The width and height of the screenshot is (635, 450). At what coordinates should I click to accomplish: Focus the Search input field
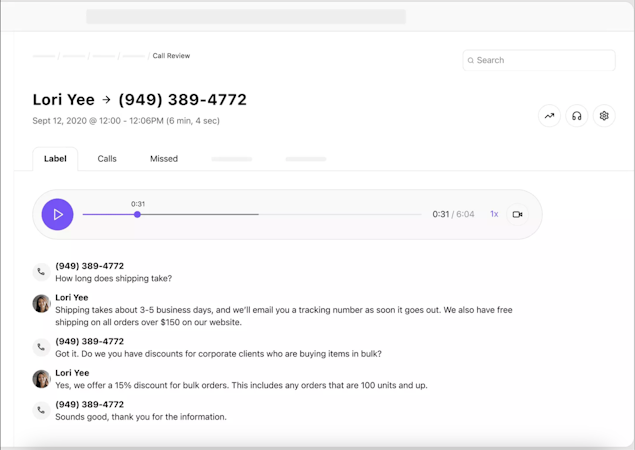click(539, 60)
